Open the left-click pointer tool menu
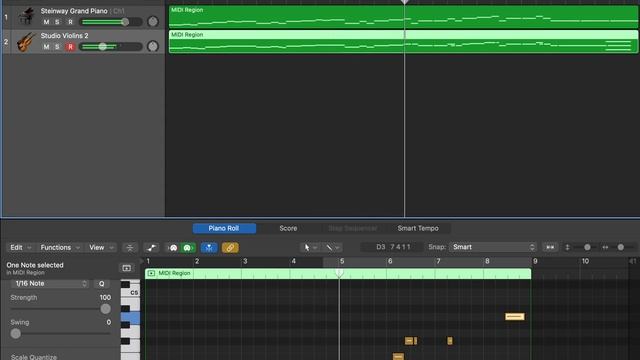Screen dimensions: 640x360 (310, 247)
